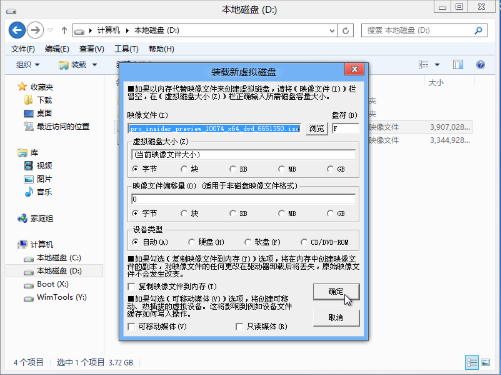The height and width of the screenshot is (375, 501).
Task: Go back with the Back arrow button
Action: (x=17, y=30)
